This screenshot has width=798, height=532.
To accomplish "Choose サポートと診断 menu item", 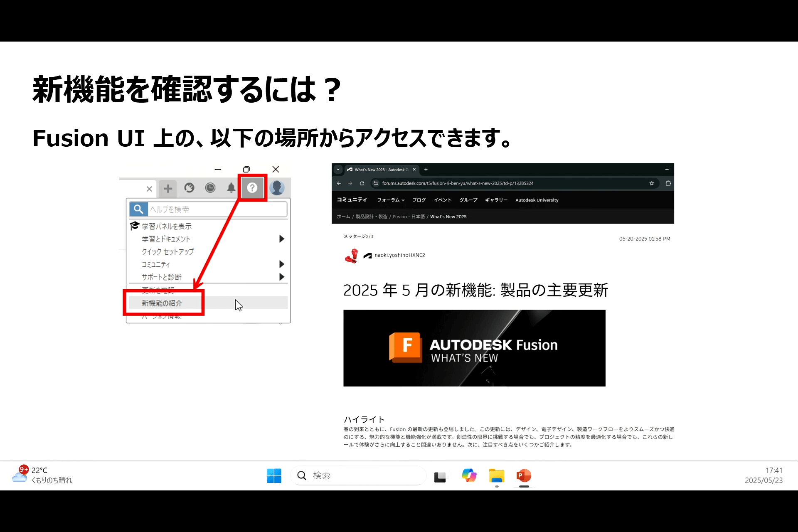I will 161,277.
